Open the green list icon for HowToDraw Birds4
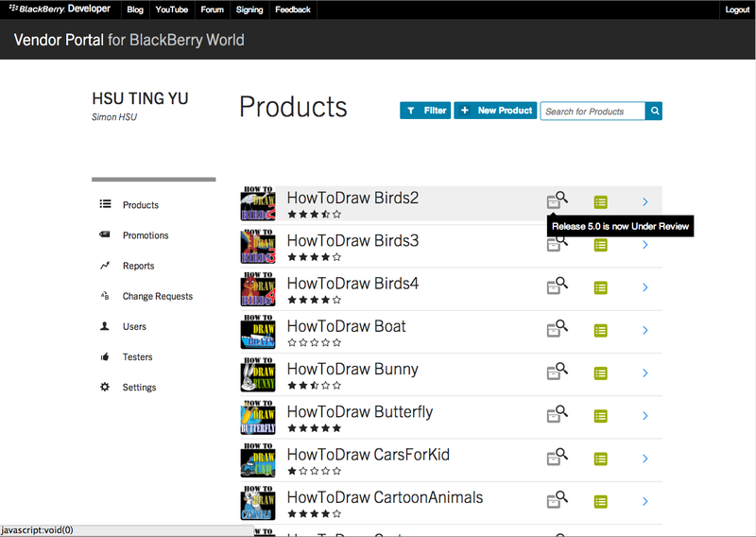 (600, 288)
